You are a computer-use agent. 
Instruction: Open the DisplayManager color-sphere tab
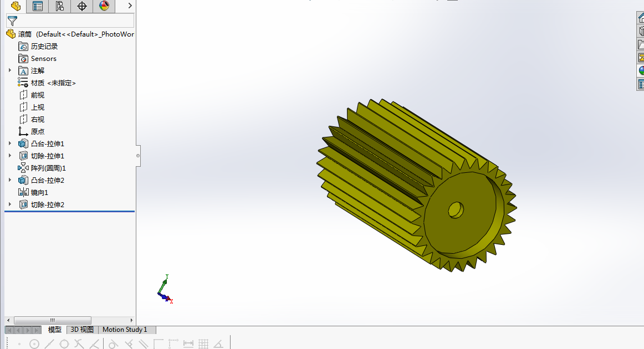click(104, 6)
